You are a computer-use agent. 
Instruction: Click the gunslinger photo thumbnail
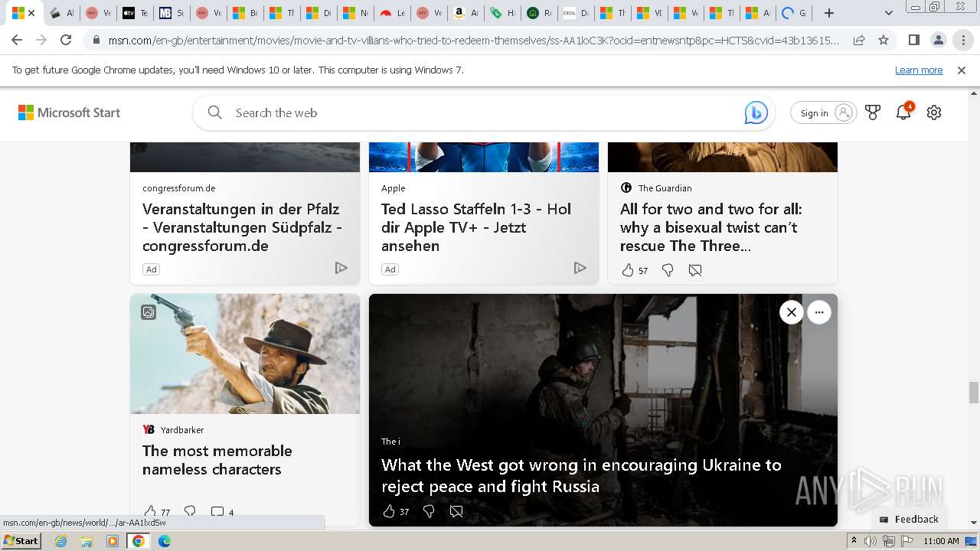(x=245, y=354)
